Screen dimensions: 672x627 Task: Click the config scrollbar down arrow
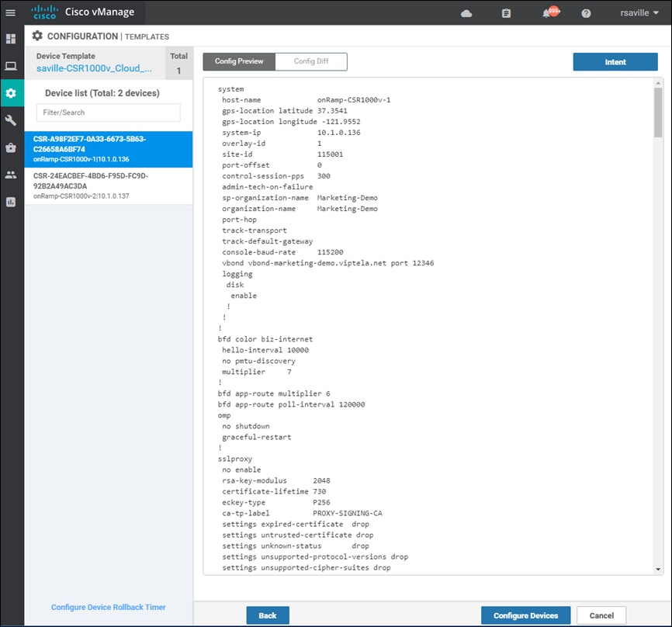(658, 570)
